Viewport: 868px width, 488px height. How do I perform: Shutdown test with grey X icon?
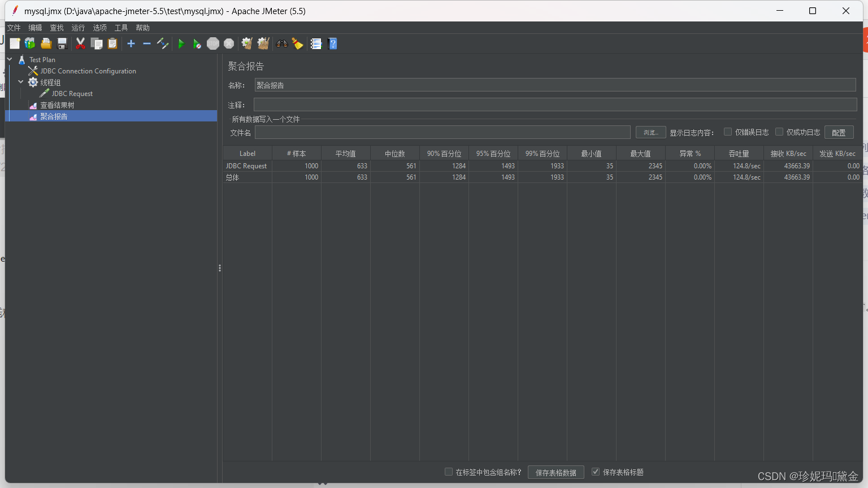(x=229, y=43)
